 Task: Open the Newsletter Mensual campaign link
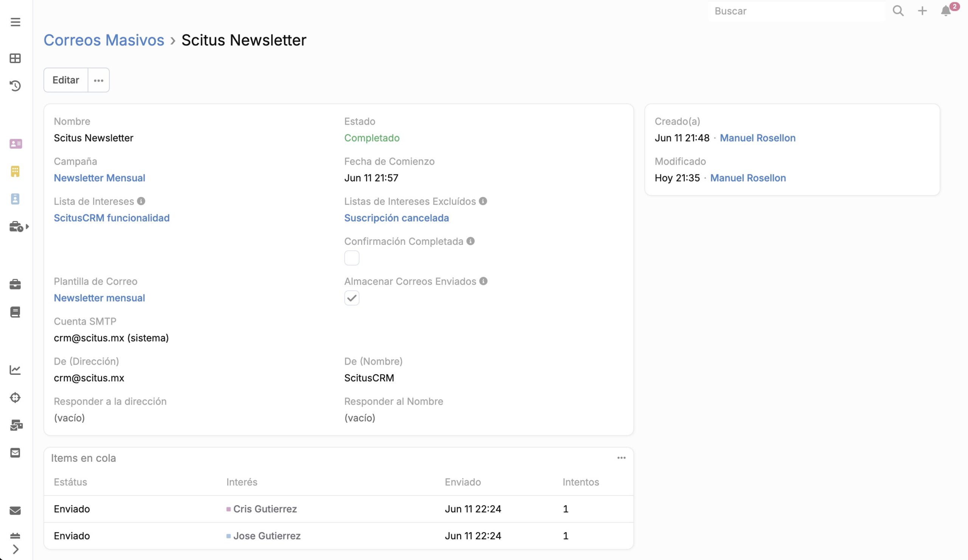click(99, 178)
